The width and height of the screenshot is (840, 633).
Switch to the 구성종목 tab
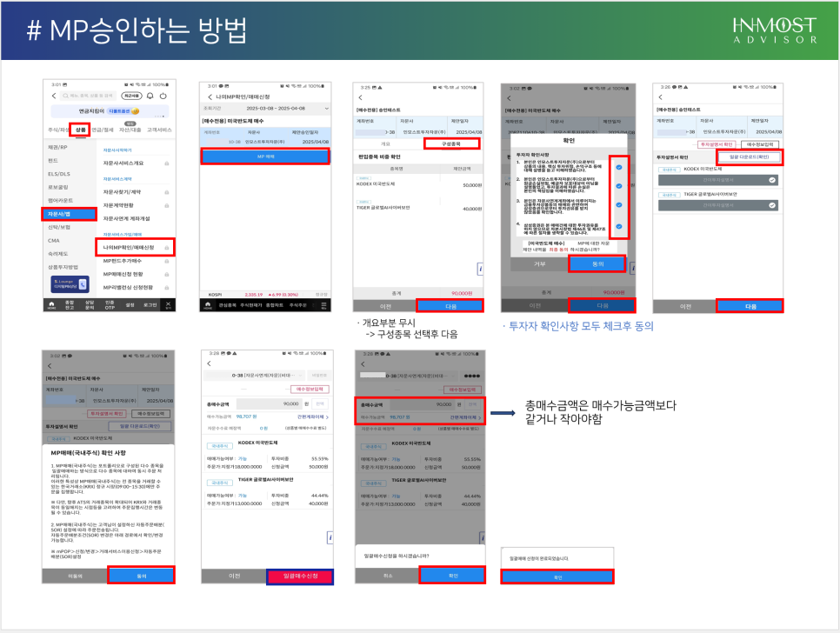point(451,143)
